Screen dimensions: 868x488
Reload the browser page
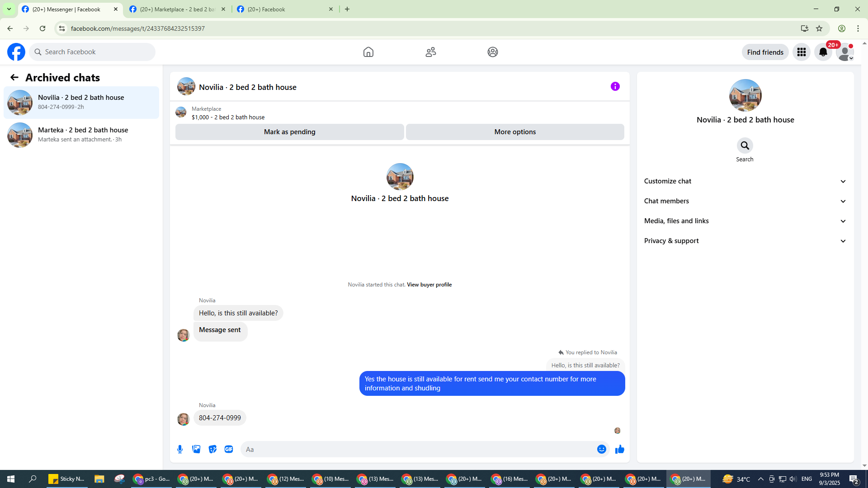tap(42, 28)
